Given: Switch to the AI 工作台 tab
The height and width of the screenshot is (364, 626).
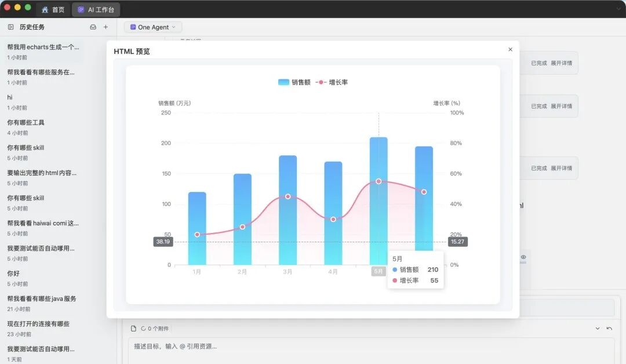Looking at the screenshot, I should pyautogui.click(x=96, y=10).
